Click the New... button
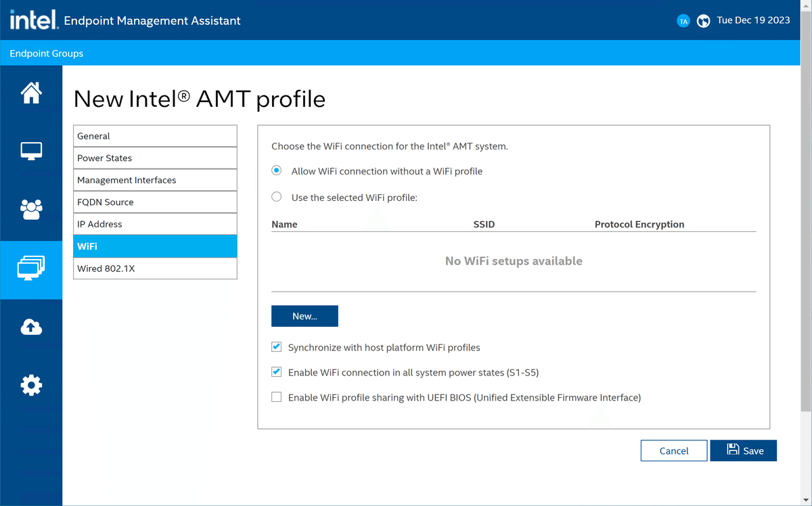 pos(304,316)
